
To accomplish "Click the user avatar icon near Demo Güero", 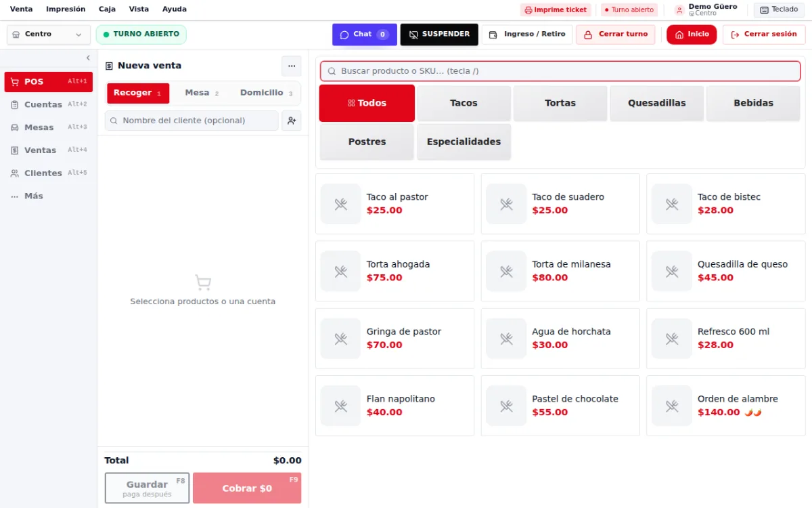I will point(679,10).
